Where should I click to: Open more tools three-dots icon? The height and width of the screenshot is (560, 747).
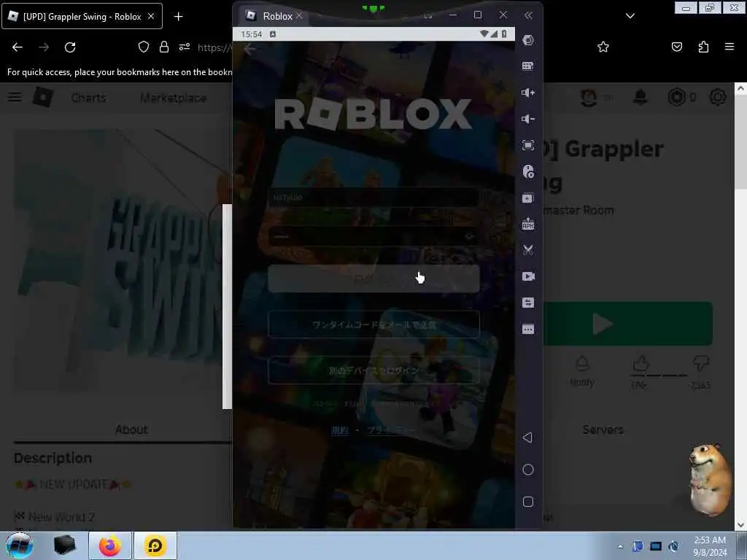coord(528,329)
